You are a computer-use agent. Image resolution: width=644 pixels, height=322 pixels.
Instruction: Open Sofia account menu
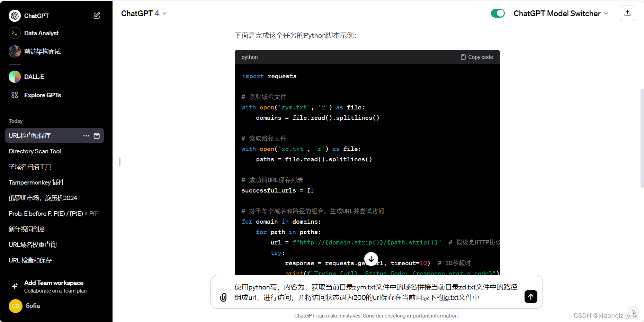pyautogui.click(x=33, y=306)
